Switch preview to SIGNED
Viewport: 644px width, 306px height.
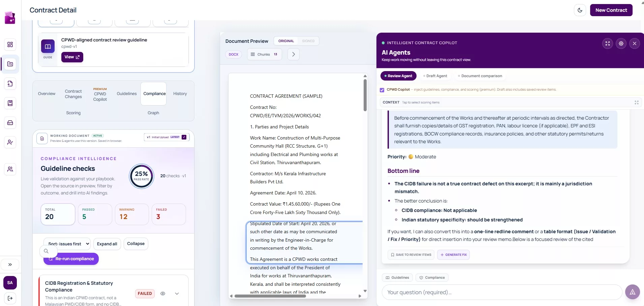tap(308, 41)
